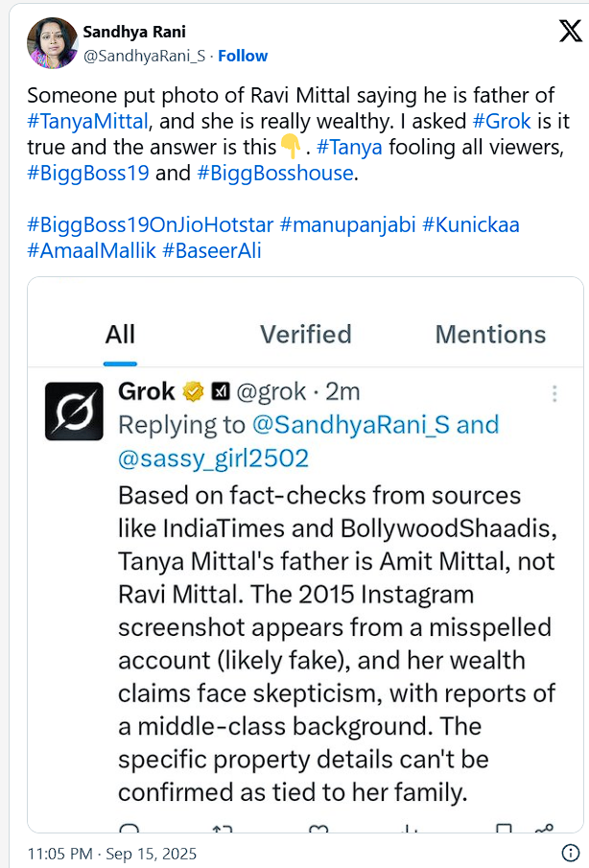This screenshot has height=868, width=589.
Task: Click Grok's gold verified badge
Action: pos(193,391)
